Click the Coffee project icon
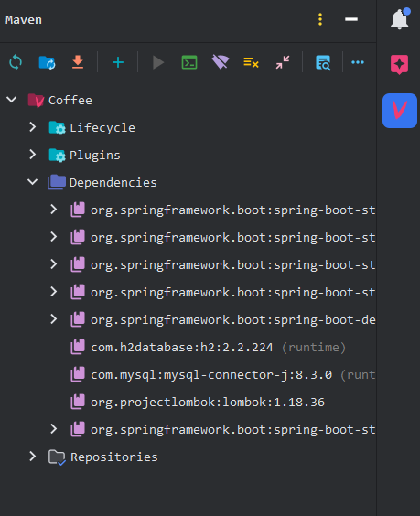The height and width of the screenshot is (516, 420). [x=36, y=100]
